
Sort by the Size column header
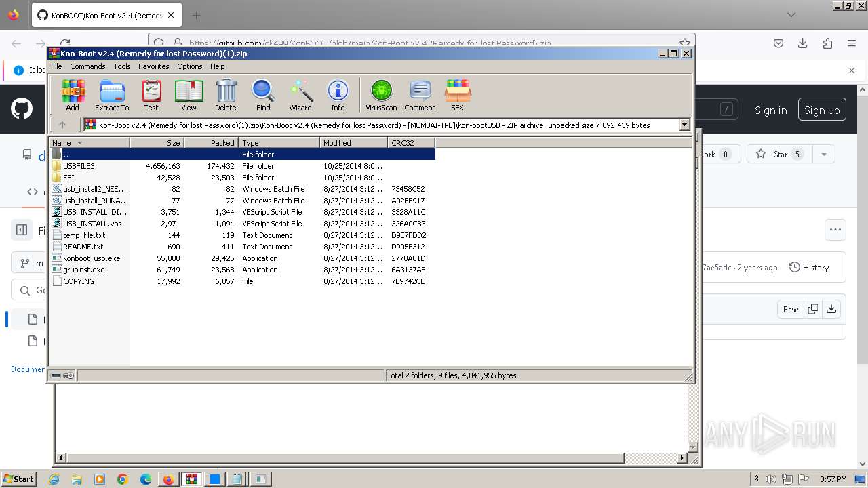(157, 143)
